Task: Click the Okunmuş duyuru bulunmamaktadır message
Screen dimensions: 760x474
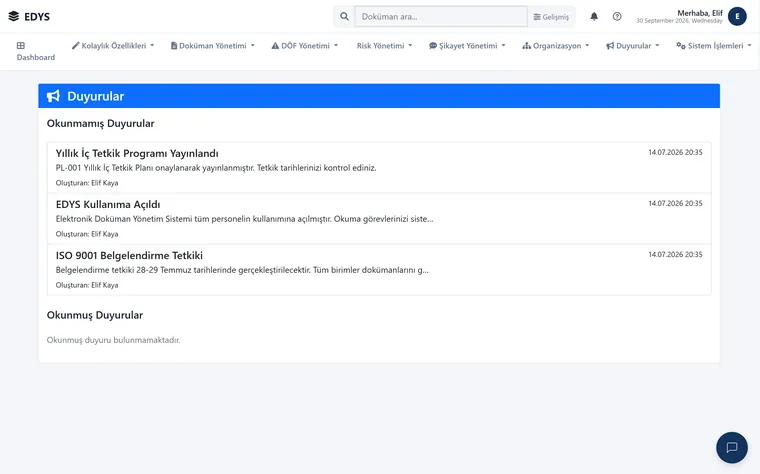Action: [x=113, y=340]
